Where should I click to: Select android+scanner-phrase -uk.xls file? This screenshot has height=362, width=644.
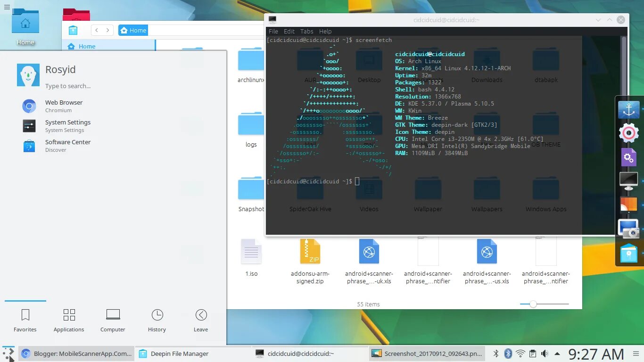[x=369, y=262]
